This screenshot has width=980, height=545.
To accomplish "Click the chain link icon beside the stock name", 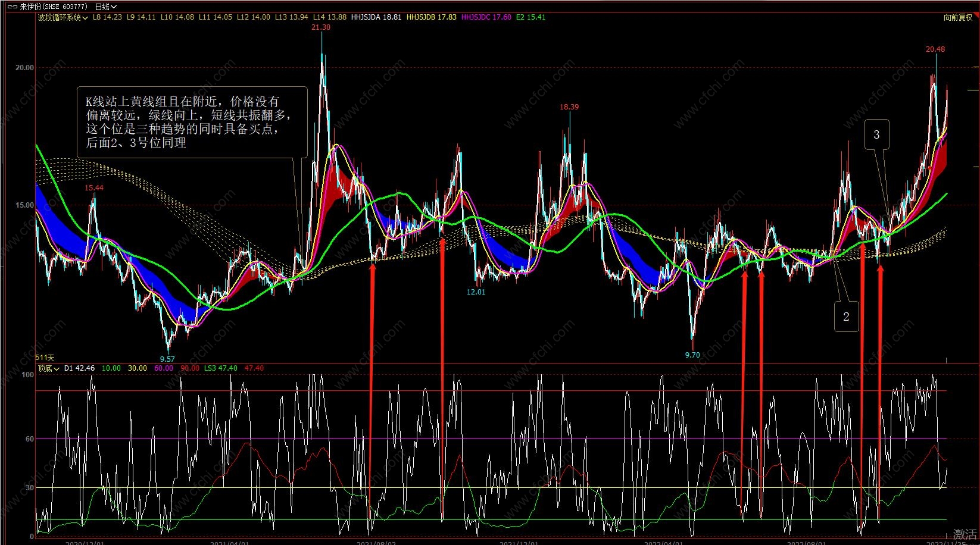I will click(x=12, y=7).
